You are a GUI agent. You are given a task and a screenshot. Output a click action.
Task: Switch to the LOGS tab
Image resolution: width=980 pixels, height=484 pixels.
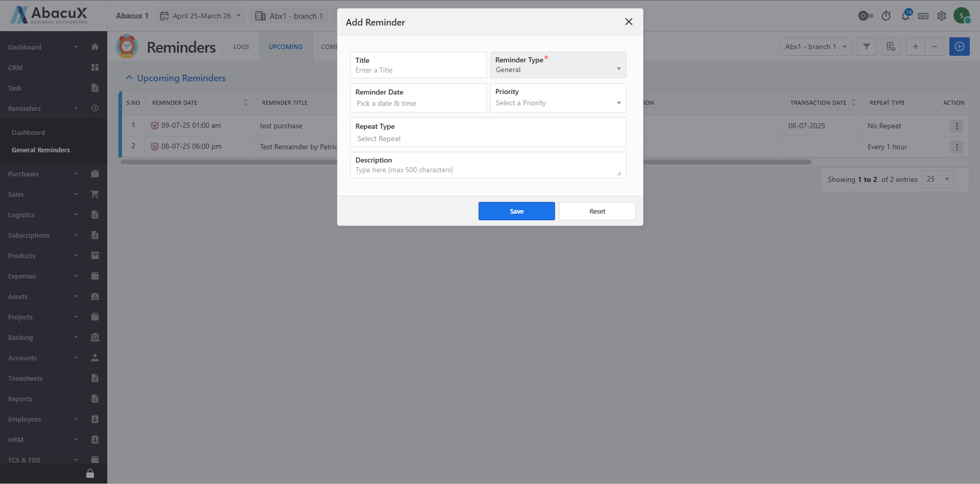click(241, 47)
